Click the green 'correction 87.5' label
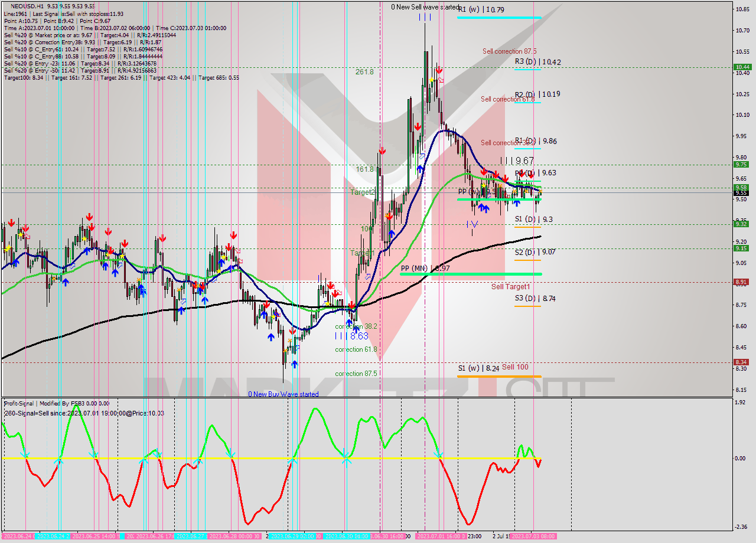The width and height of the screenshot is (756, 543). 356,374
